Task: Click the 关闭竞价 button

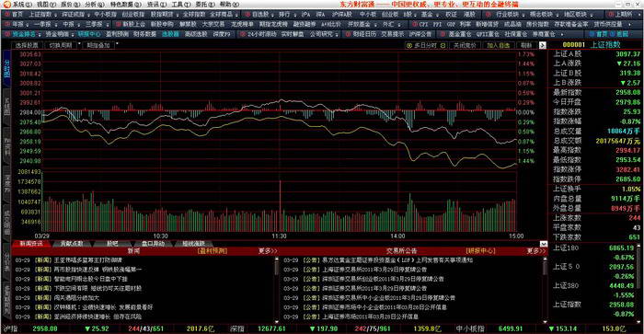Action: [x=465, y=45]
